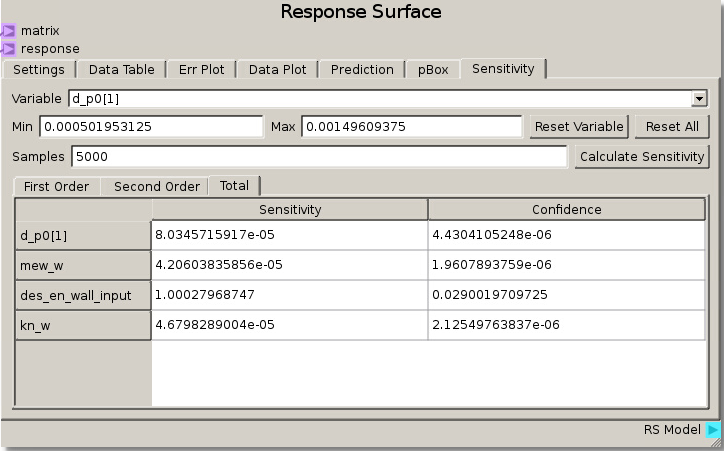This screenshot has height=451, width=724.
Task: Select the des_en_wall_input row header
Action: click(83, 295)
